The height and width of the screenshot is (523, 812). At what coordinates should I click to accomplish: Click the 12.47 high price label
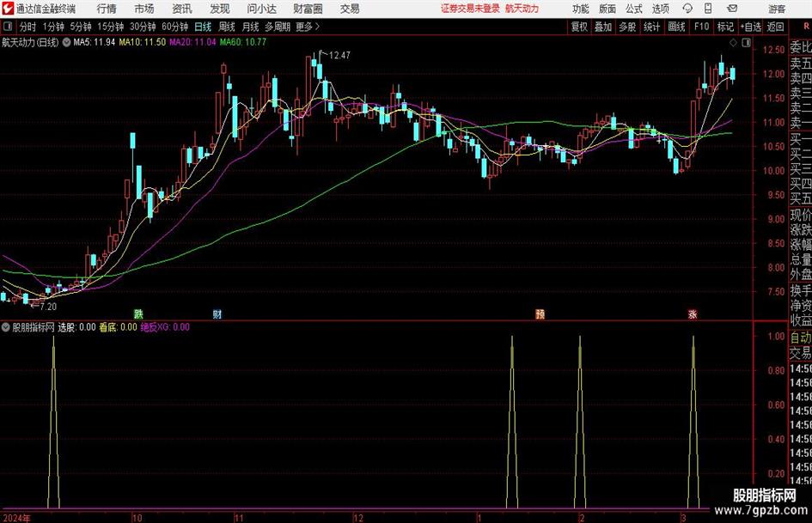(339, 56)
